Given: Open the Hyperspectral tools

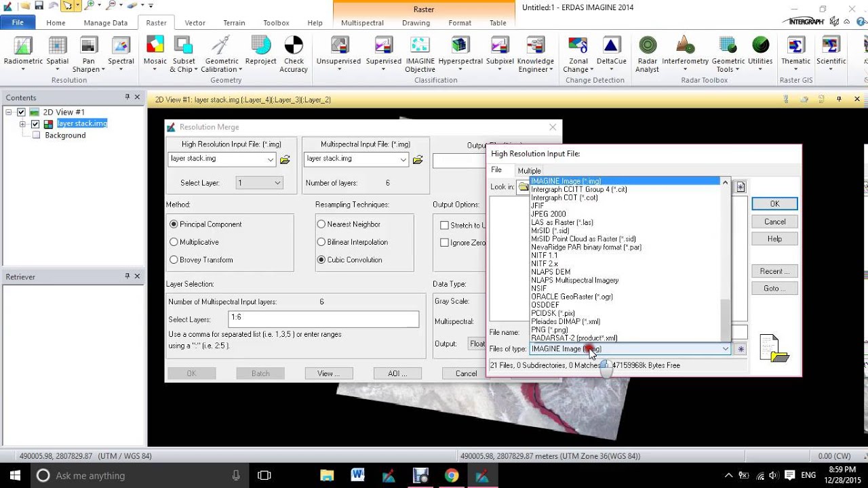Looking at the screenshot, I should point(460,53).
